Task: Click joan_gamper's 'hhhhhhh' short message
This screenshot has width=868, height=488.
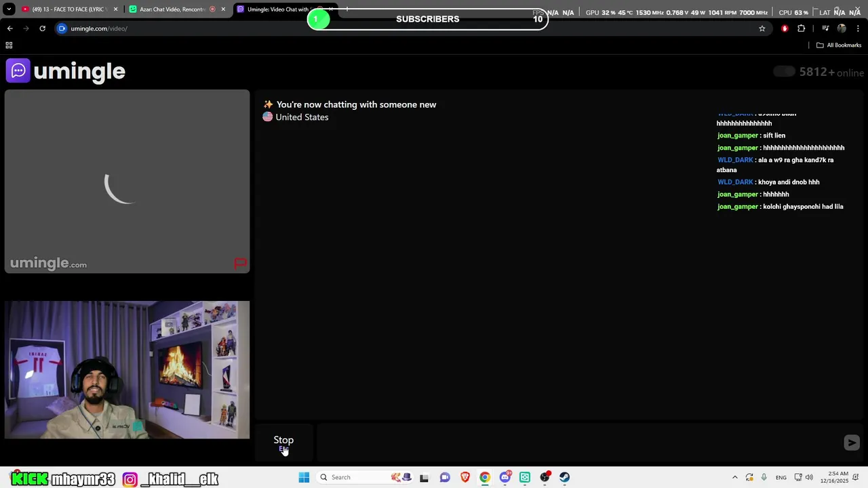Action: (x=753, y=195)
